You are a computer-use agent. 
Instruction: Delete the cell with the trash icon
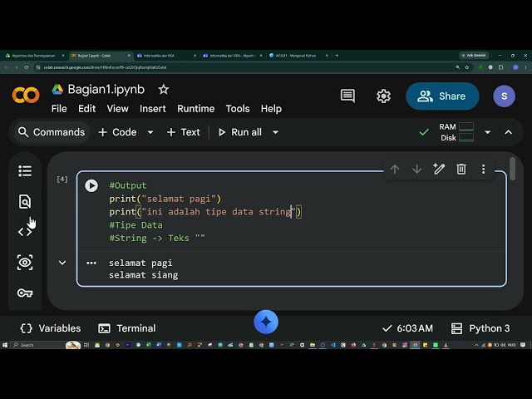(461, 169)
